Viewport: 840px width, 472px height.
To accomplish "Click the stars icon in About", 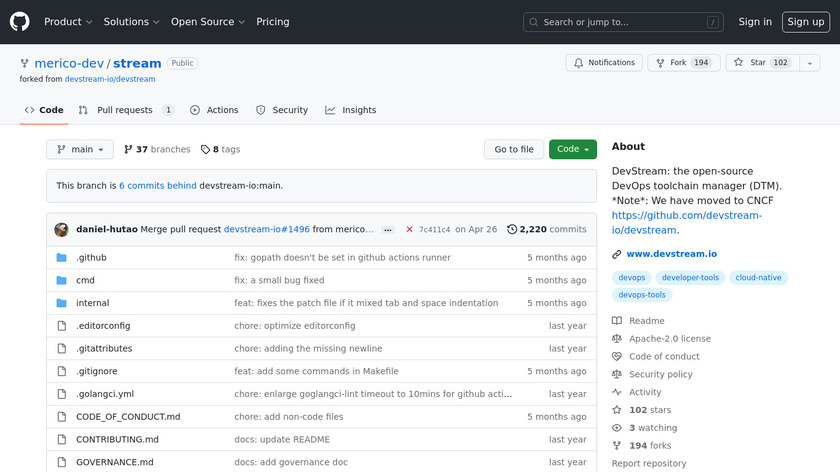I will (617, 410).
